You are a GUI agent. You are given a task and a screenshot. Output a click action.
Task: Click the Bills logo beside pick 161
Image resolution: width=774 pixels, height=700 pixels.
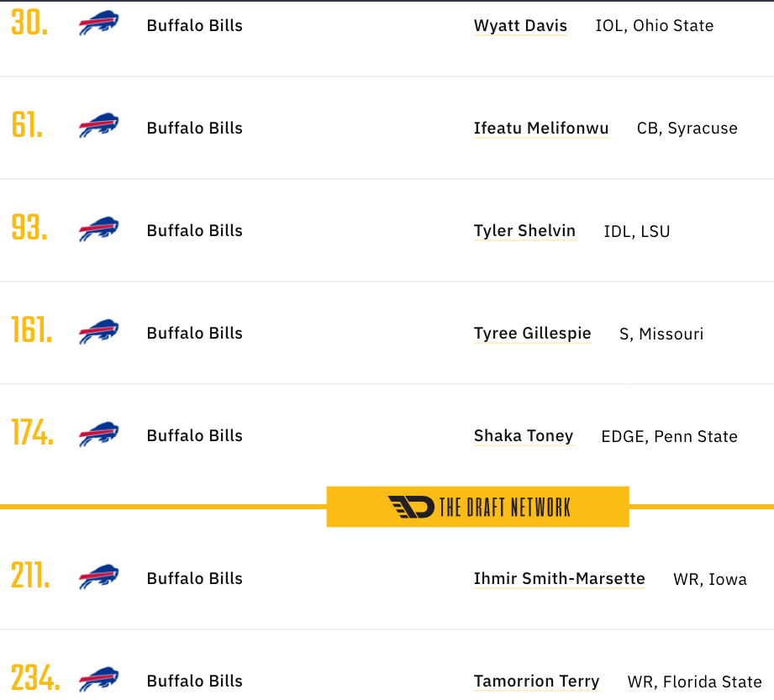click(x=98, y=331)
